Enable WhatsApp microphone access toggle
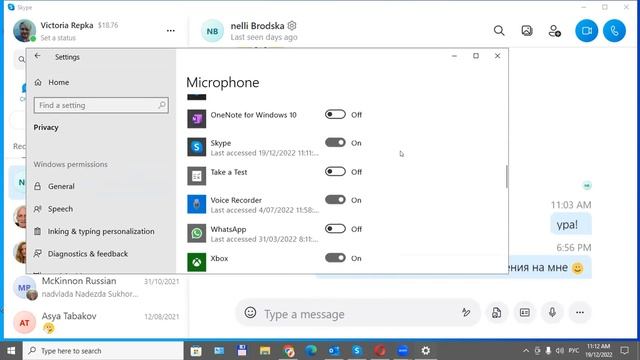The width and height of the screenshot is (640, 360). click(335, 229)
